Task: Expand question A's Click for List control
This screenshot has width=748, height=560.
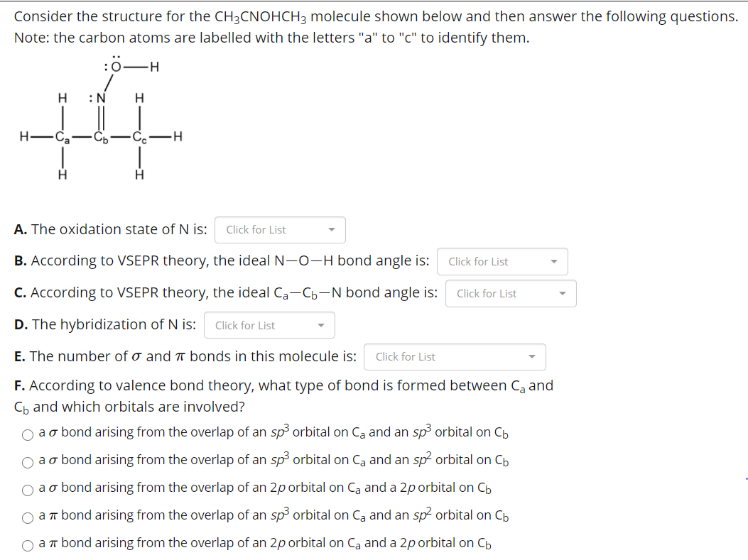Action: click(x=280, y=229)
